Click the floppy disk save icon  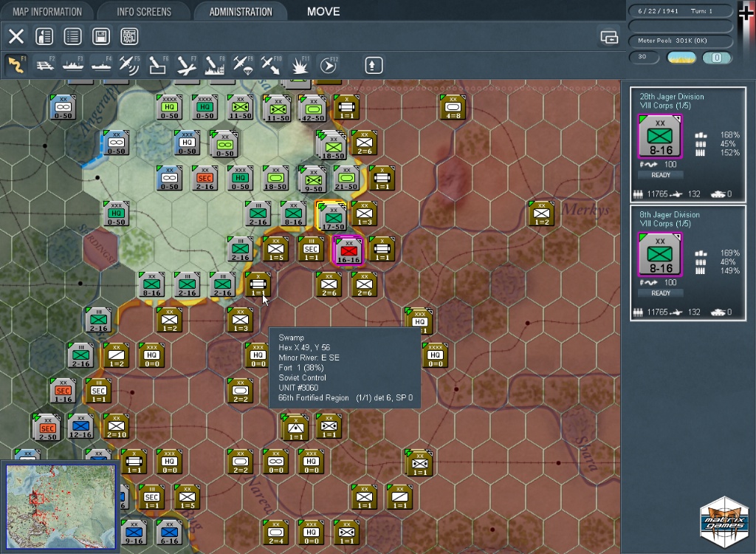pos(101,36)
